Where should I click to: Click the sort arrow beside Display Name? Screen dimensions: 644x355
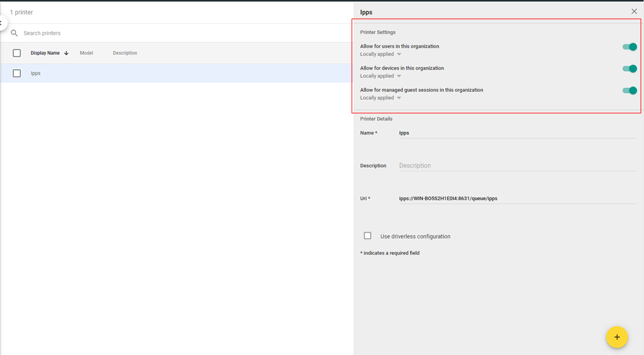pyautogui.click(x=67, y=53)
